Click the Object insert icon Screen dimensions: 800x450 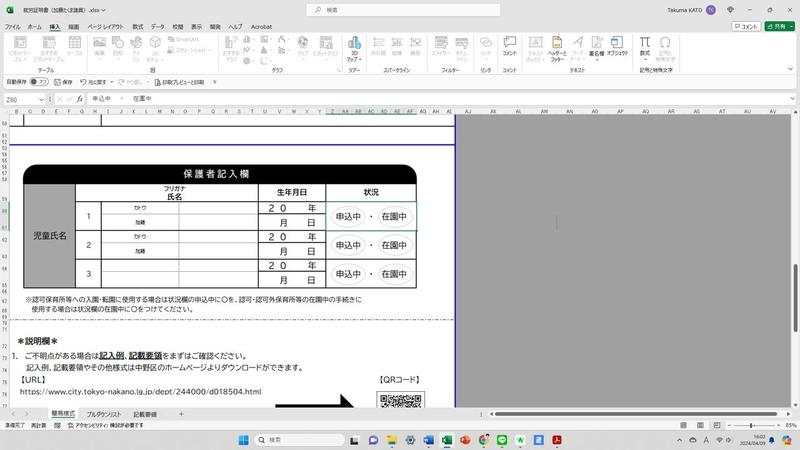pyautogui.click(x=617, y=49)
